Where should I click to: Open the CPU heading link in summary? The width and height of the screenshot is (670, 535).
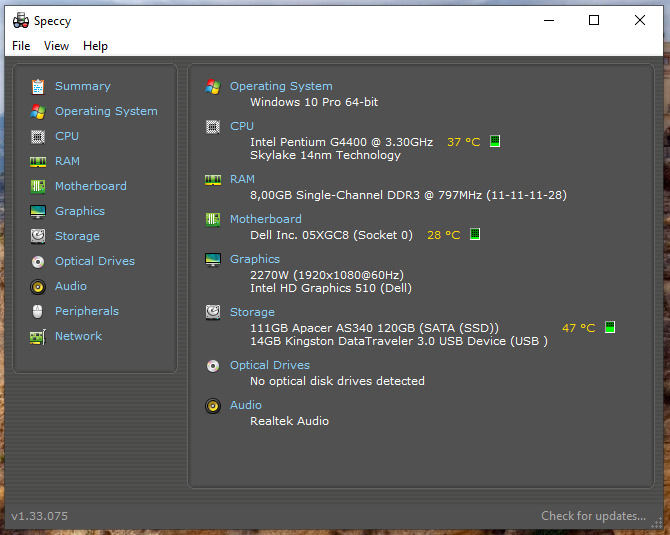[242, 126]
